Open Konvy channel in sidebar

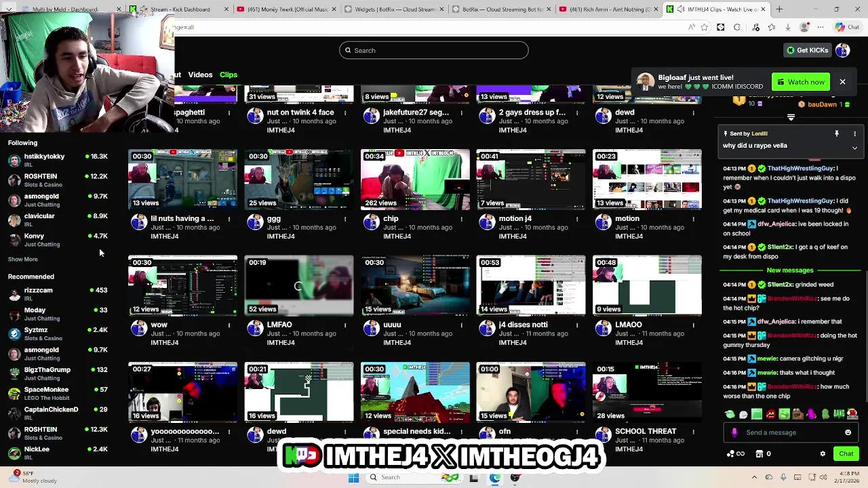[x=58, y=239]
